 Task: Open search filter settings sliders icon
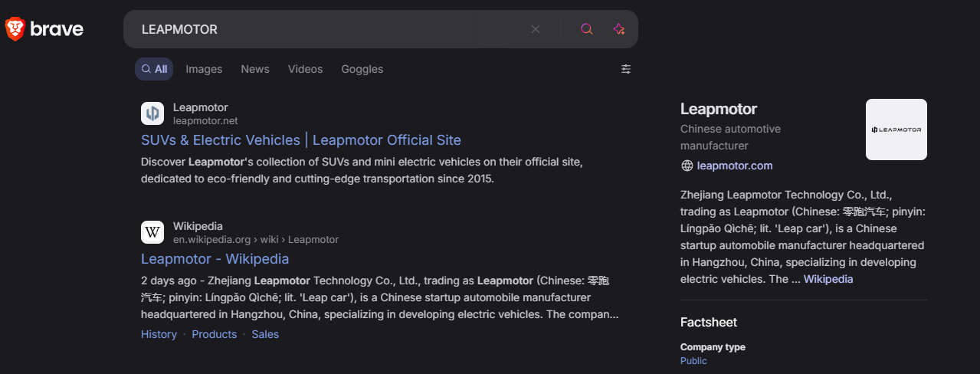[626, 69]
